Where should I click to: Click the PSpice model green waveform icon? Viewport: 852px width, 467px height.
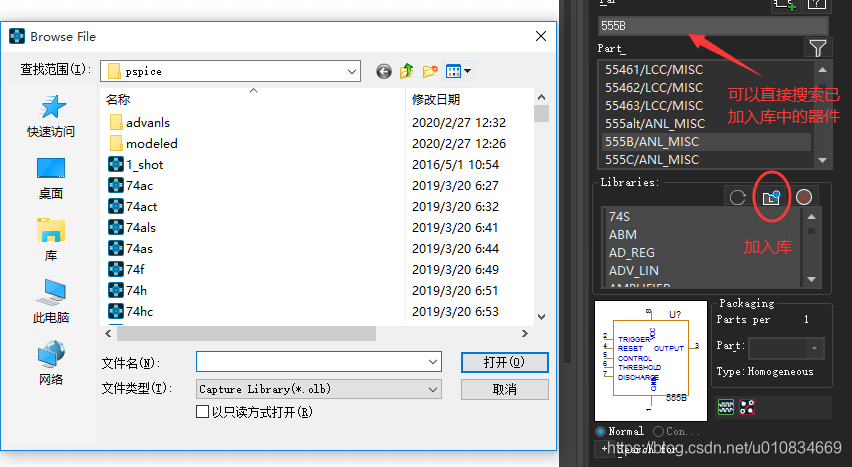(x=726, y=407)
